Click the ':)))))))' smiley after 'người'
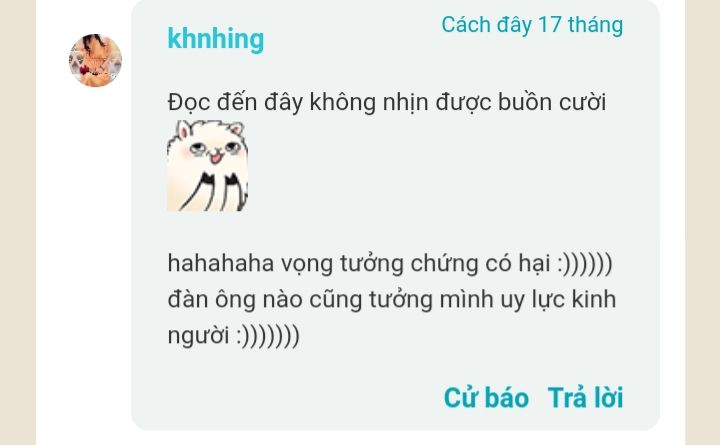Image resolution: width=720 pixels, height=445 pixels. click(x=268, y=336)
